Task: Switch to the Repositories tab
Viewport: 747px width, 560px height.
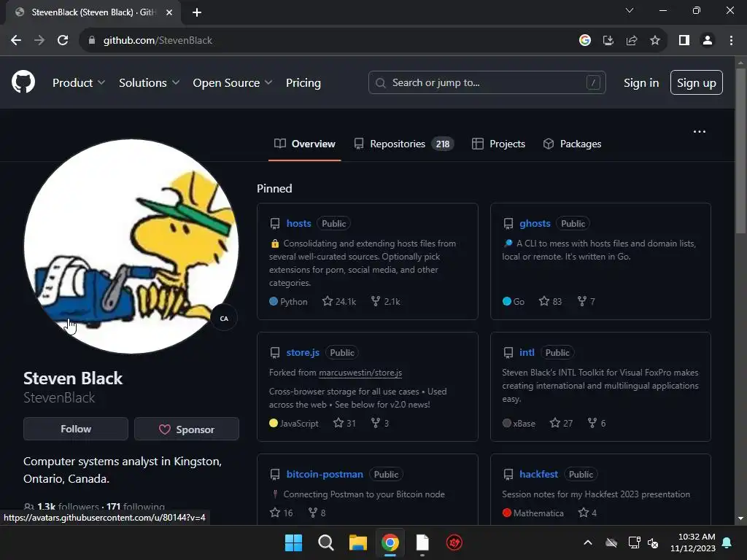Action: [x=403, y=144]
